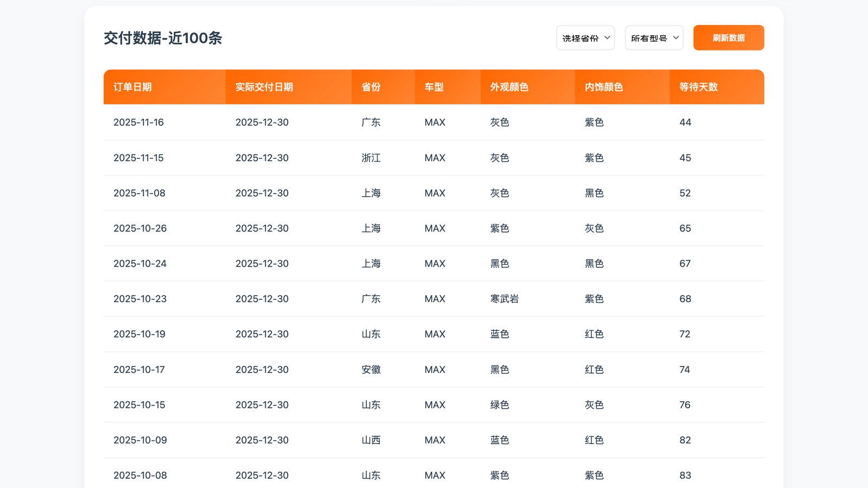Click waiting days value 83
Image resolution: width=868 pixels, height=488 pixels.
click(x=685, y=475)
